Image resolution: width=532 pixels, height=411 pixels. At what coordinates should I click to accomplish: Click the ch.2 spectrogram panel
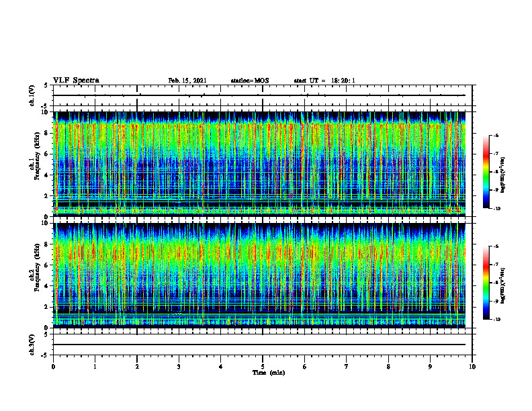click(x=259, y=275)
